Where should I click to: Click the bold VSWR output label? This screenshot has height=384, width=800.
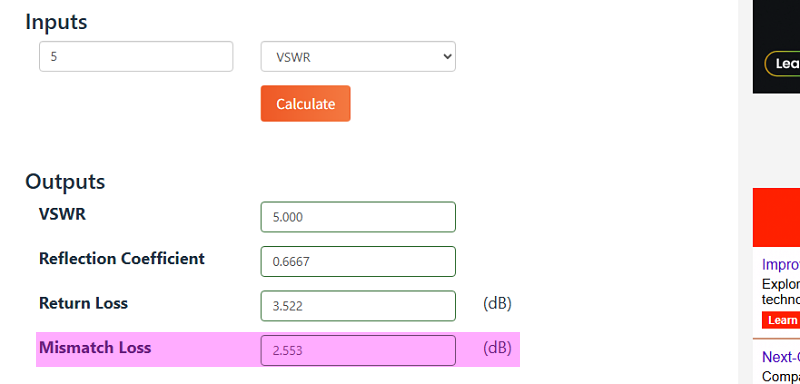(62, 214)
